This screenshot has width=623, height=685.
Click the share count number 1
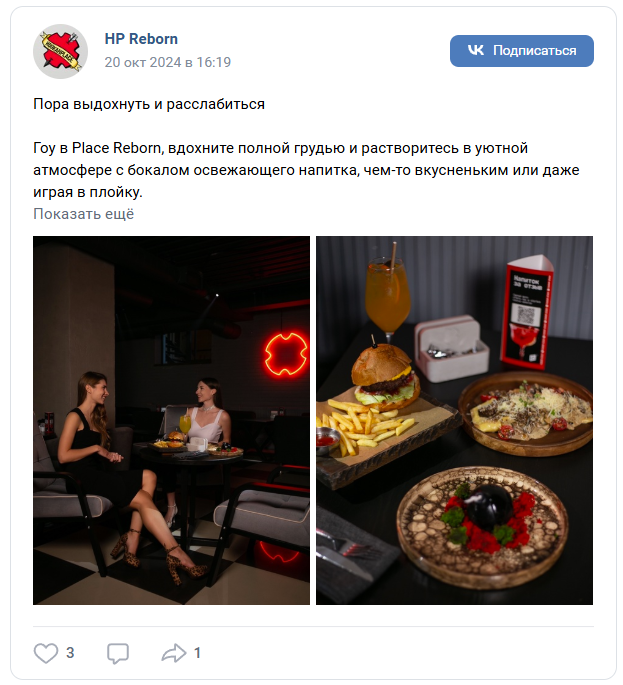[197, 653]
